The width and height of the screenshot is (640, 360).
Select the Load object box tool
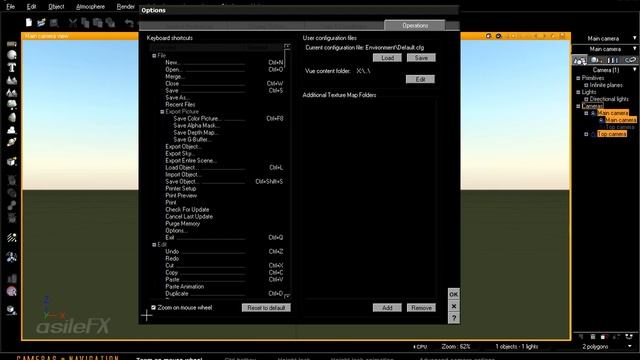pyautogui.click(x=12, y=161)
